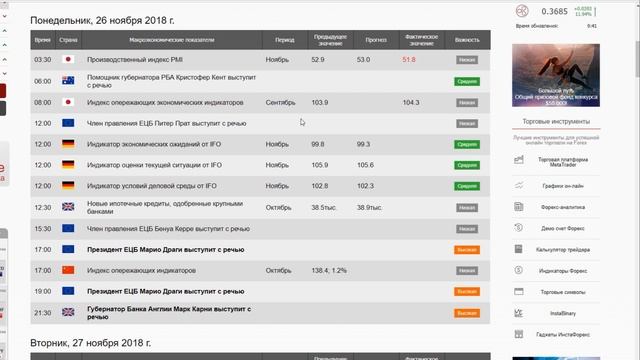Click the previous value 138.4; 1.2%
Image resolution: width=640 pixels, height=360 pixels.
[x=329, y=270]
